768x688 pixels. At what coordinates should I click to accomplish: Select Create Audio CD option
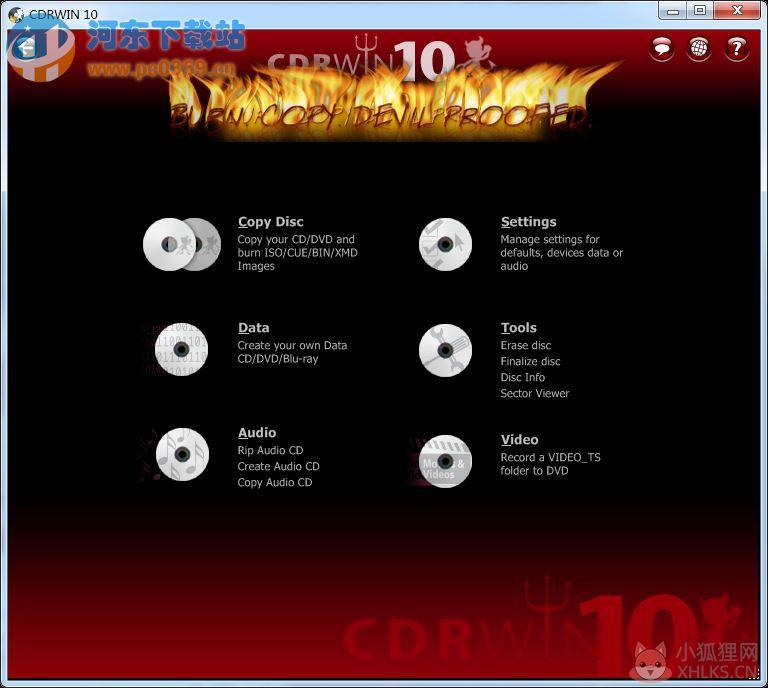coord(279,467)
